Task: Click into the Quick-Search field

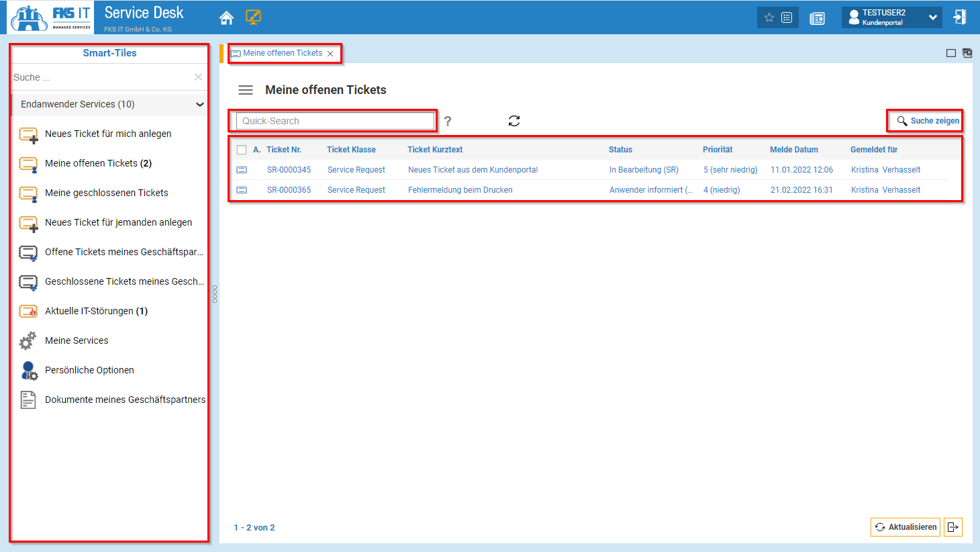Action: [334, 121]
